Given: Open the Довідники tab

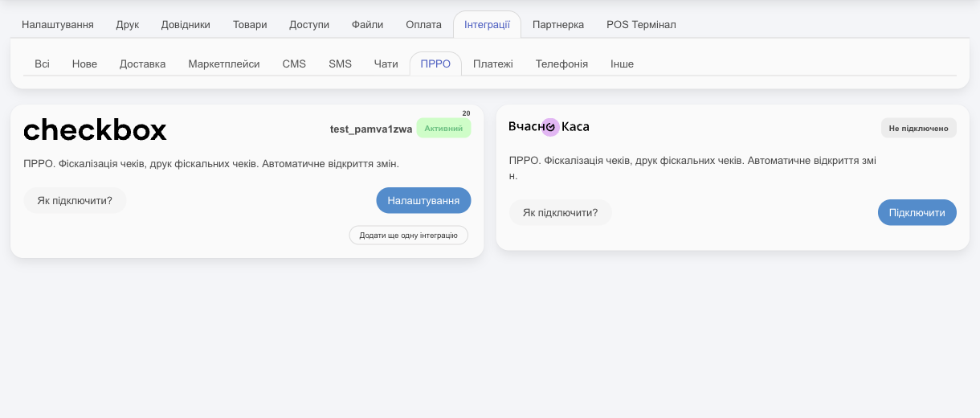Looking at the screenshot, I should 186,25.
